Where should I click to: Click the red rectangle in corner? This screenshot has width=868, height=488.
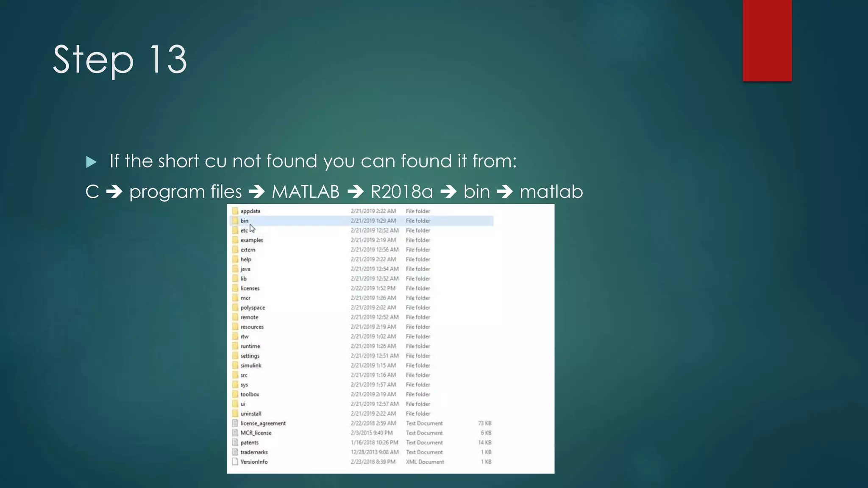click(767, 40)
